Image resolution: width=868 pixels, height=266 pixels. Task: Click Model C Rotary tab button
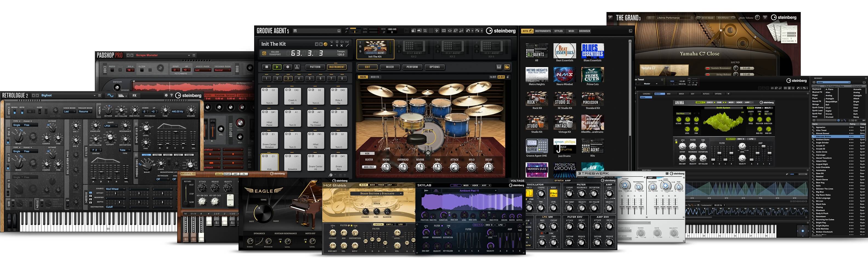pyautogui.click(x=227, y=174)
